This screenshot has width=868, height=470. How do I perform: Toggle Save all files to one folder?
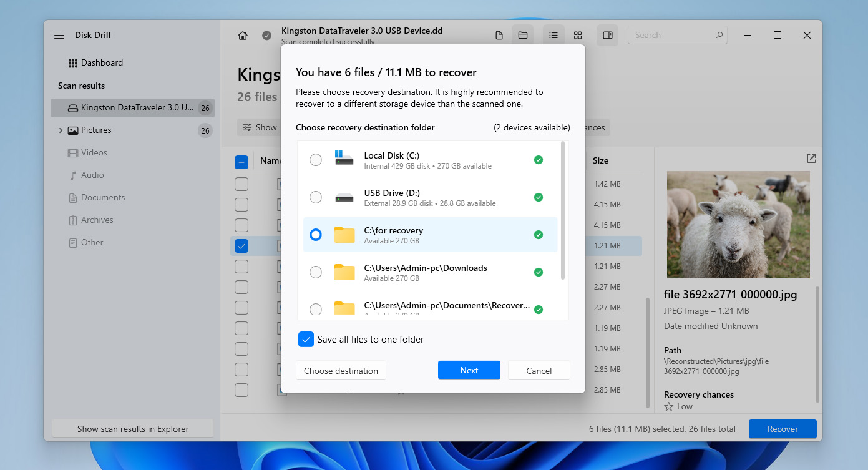pos(306,340)
